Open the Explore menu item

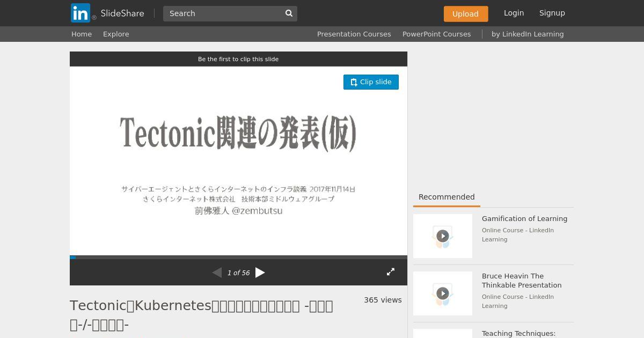click(116, 34)
